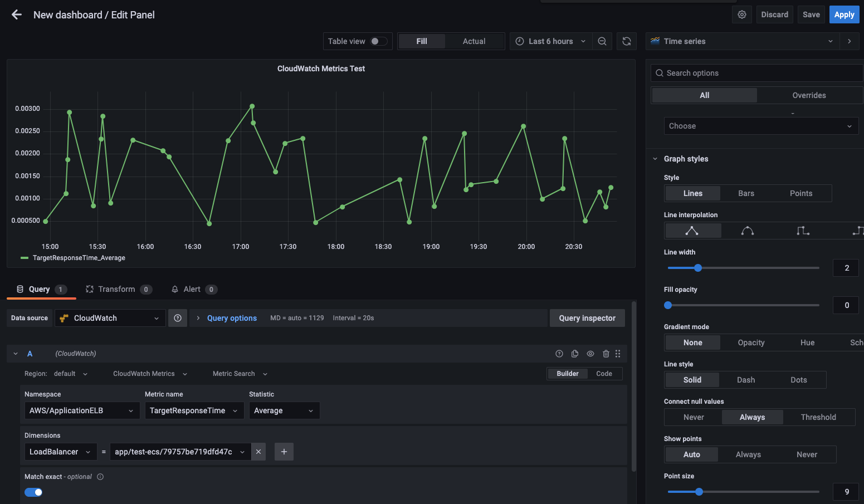864x504 pixels.
Task: Expand Query options
Action: tap(232, 318)
